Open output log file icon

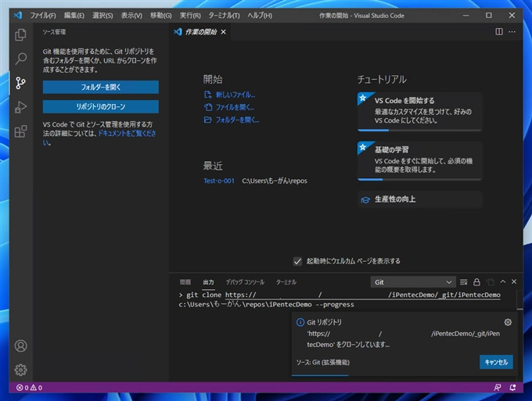click(490, 282)
